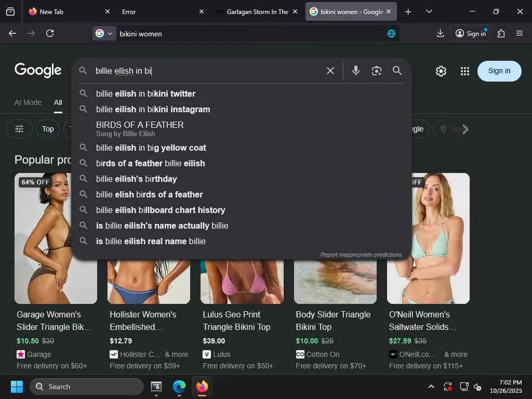Viewport: 532px width, 399px height.
Task: Open the O'Neill Women's Saltwater Solids product image
Action: pos(441,238)
